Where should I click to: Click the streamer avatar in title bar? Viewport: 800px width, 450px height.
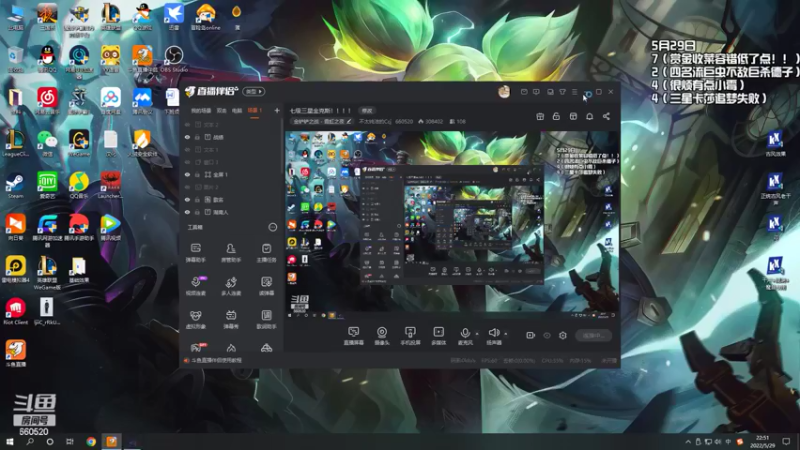(504, 92)
